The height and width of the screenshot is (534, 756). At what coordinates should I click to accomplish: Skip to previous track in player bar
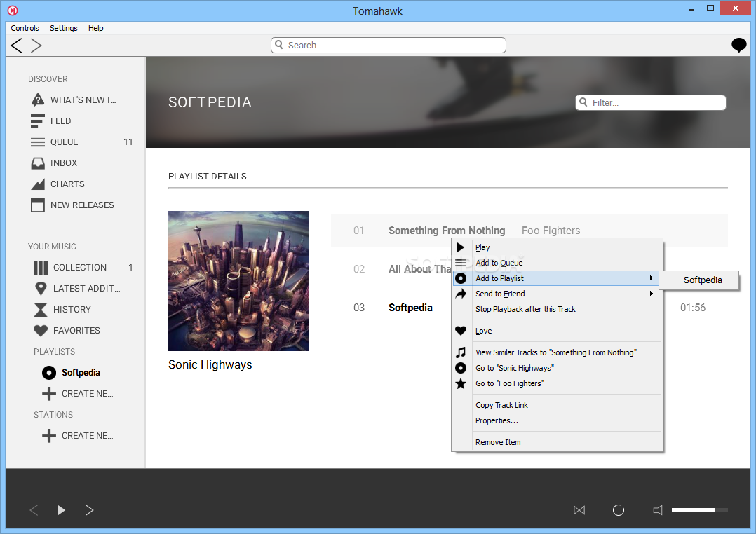point(34,510)
